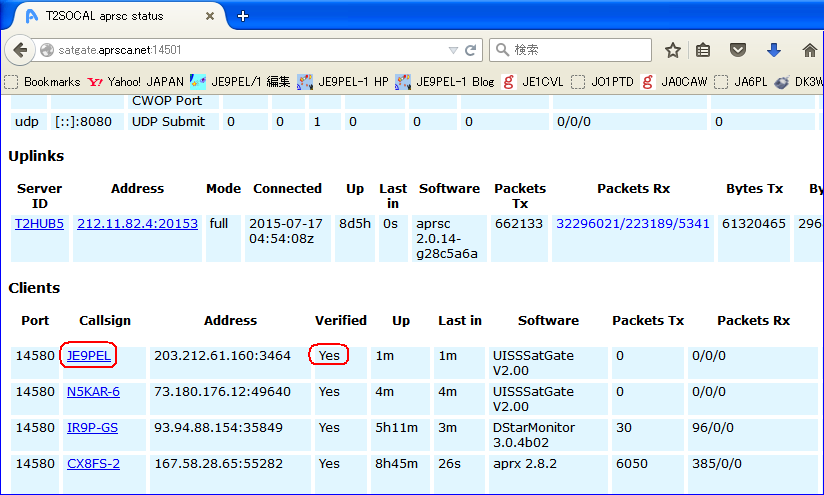This screenshot has width=824, height=495.
Task: Click the Software column header in Clients
Action: [548, 321]
